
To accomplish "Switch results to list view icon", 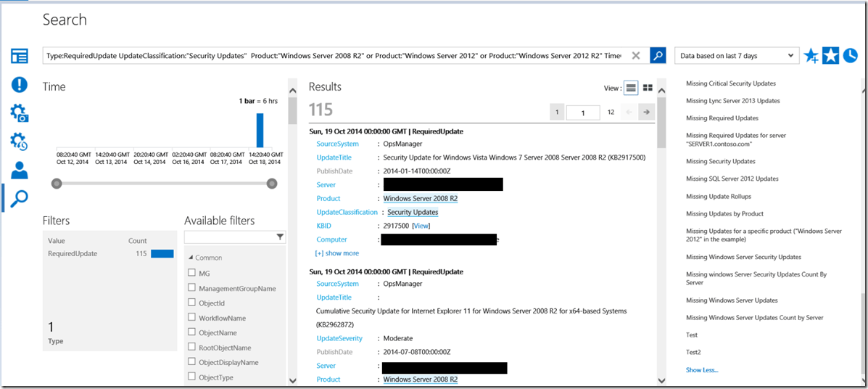I will pyautogui.click(x=631, y=88).
